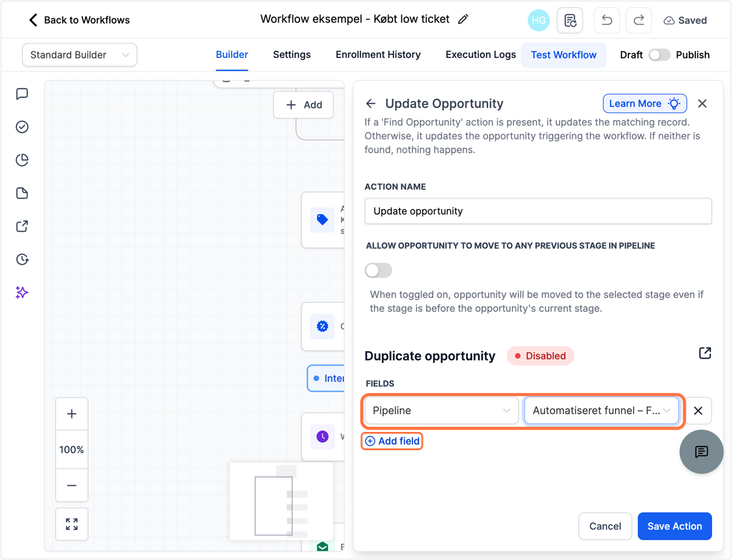
Task: Open comments icon in left sidebar
Action: tap(22, 94)
